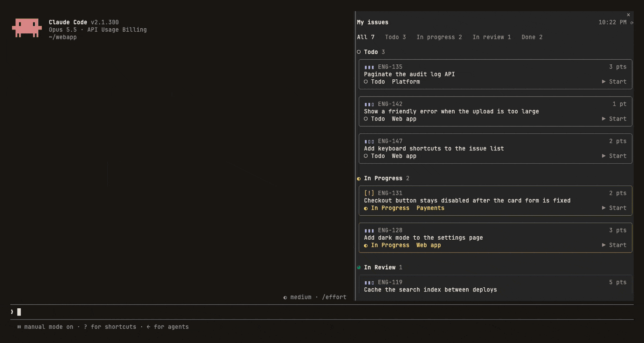Screen dimensions: 644x343
Task: Open 'Paginate the audit log API' issue
Action: [495, 74]
